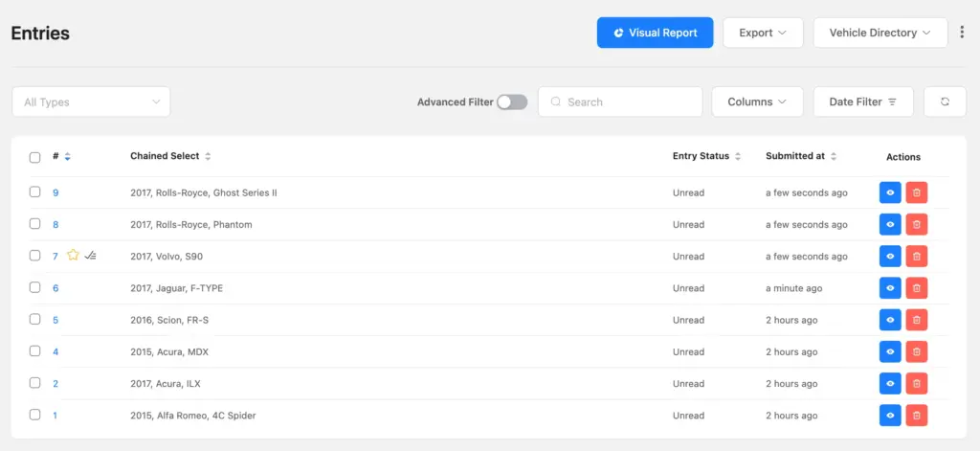Click the checklist icon beside entry 7
Viewport: 980px width, 451px height.
pos(90,256)
